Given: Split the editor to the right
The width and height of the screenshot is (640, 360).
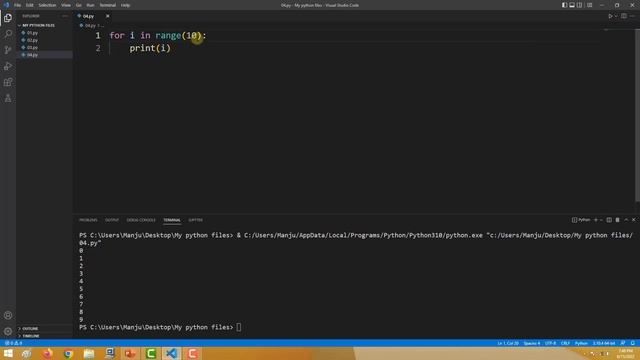Looking at the screenshot, I should point(624,16).
